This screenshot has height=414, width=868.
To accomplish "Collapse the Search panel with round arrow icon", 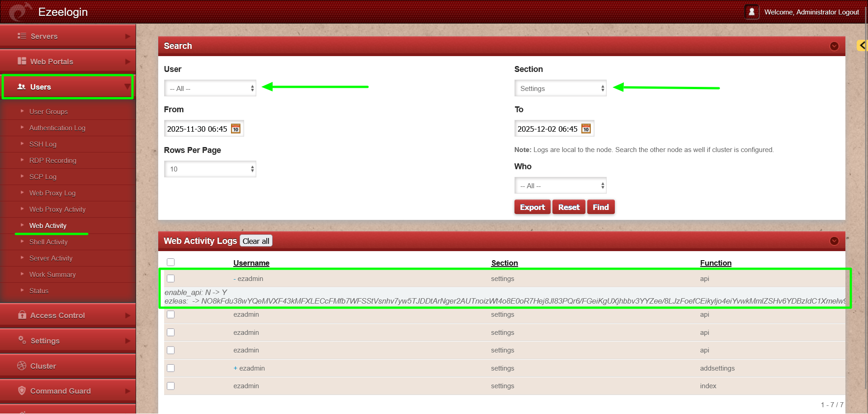I will point(834,46).
